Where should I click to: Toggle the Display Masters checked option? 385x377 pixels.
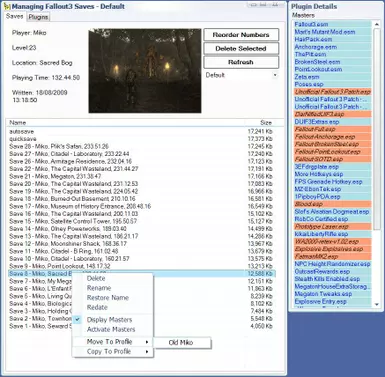click(x=109, y=320)
